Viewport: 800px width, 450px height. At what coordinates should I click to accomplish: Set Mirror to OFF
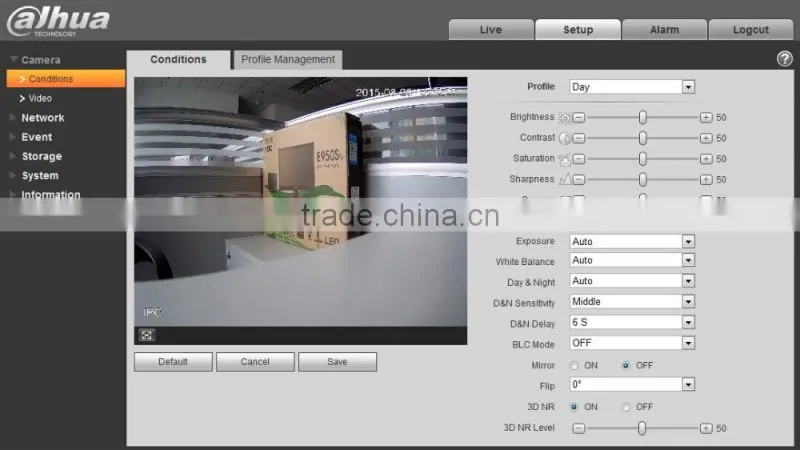coord(626,366)
